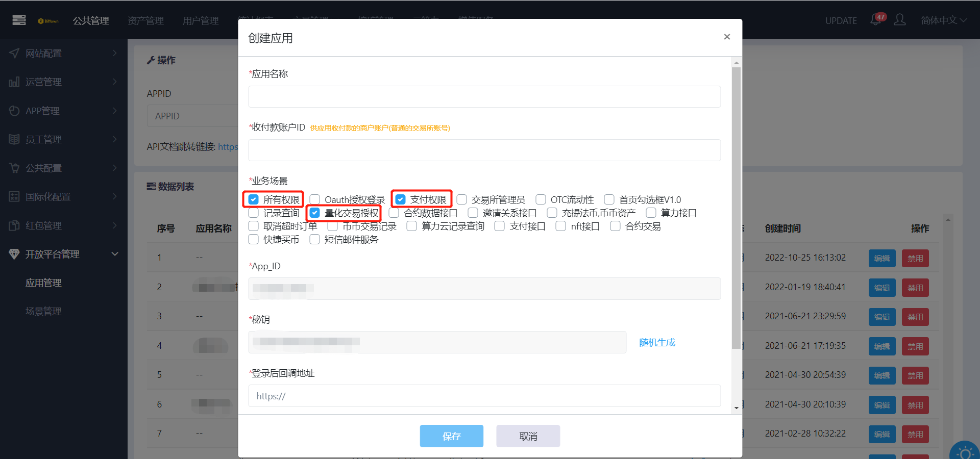Viewport: 980px width, 459px height.
Task: Open the user profile icon
Action: pyautogui.click(x=900, y=20)
